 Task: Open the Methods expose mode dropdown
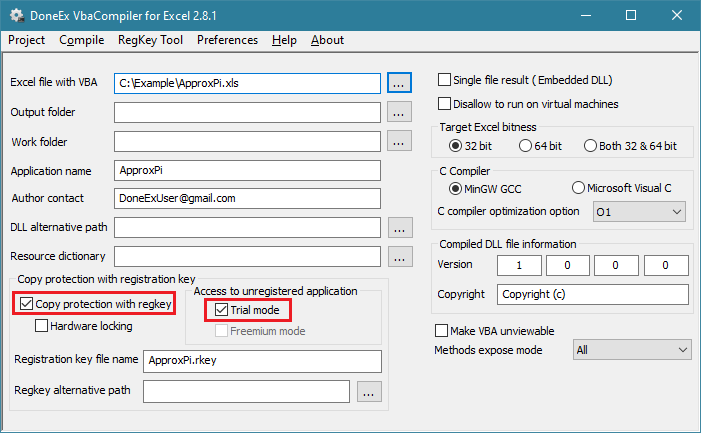[632, 350]
